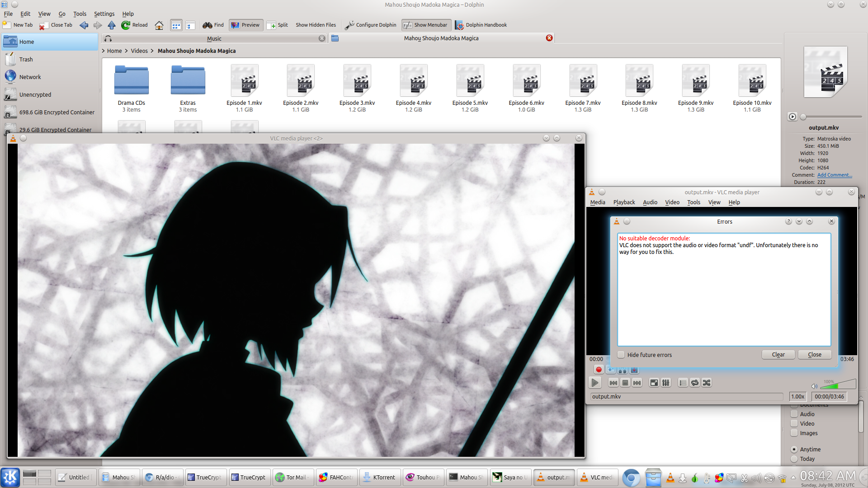Check the Images filter checkbox
This screenshot has width=868, height=488.
click(x=794, y=433)
